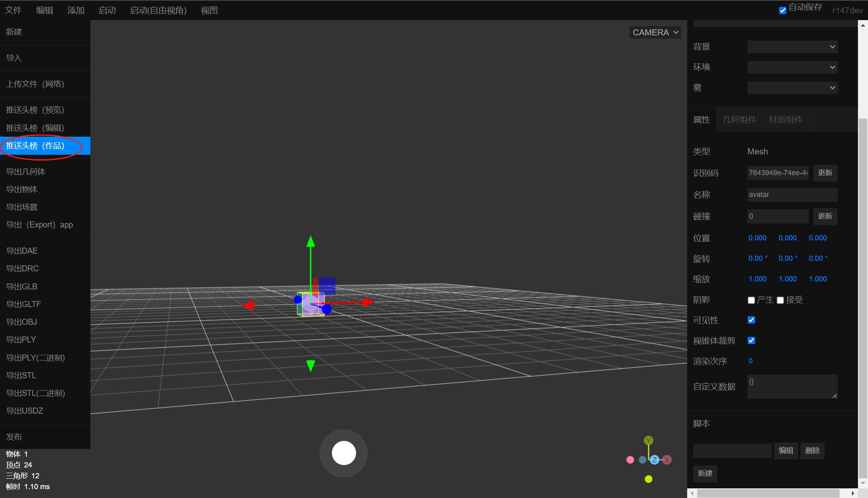Expand the 背景 dropdown menu
Image resolution: width=868 pixels, height=498 pixels.
pos(793,47)
